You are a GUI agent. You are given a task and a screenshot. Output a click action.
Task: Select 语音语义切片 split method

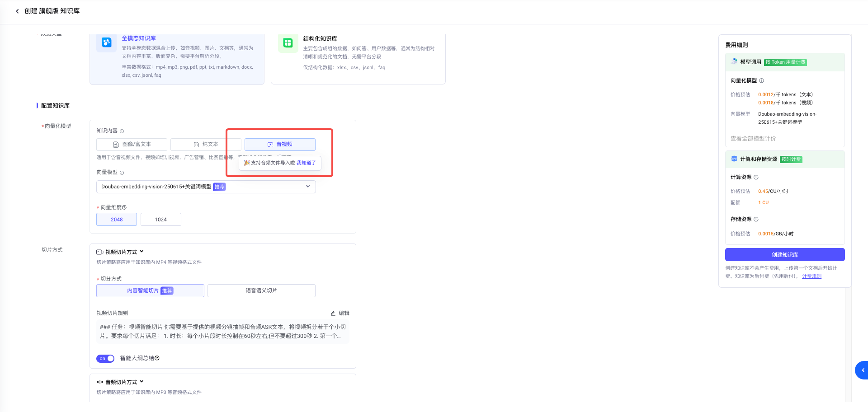261,291
